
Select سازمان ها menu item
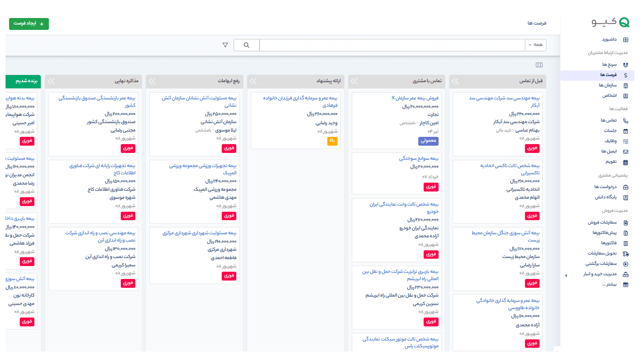(608, 85)
